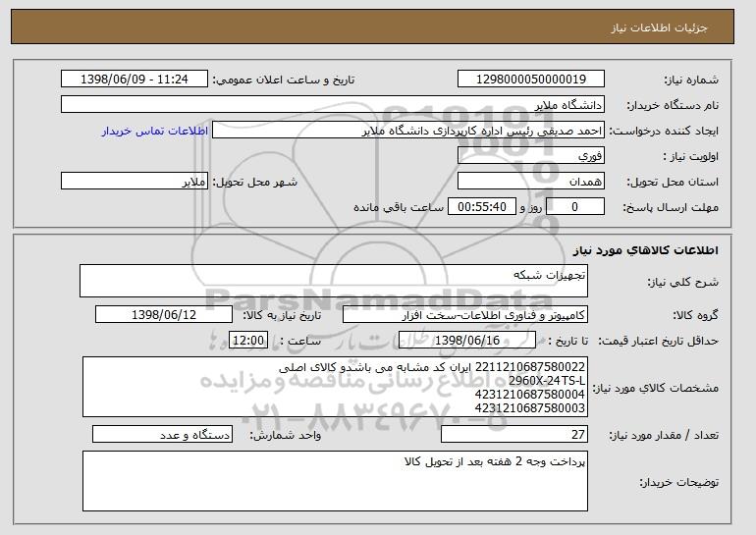Viewport: 756px width, 535px height.
Task: Click the header title جزئیات اطلاعات نیاز
Action: [x=659, y=27]
